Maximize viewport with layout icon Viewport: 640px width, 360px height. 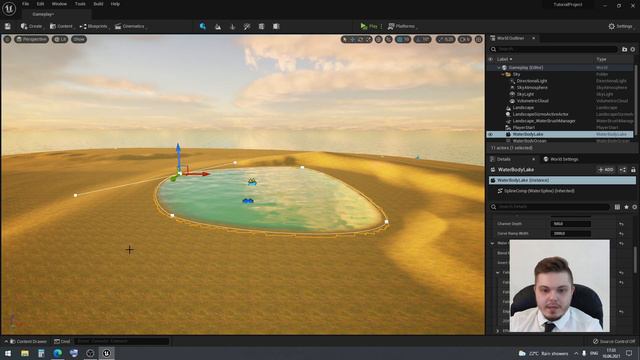pyautogui.click(x=479, y=39)
